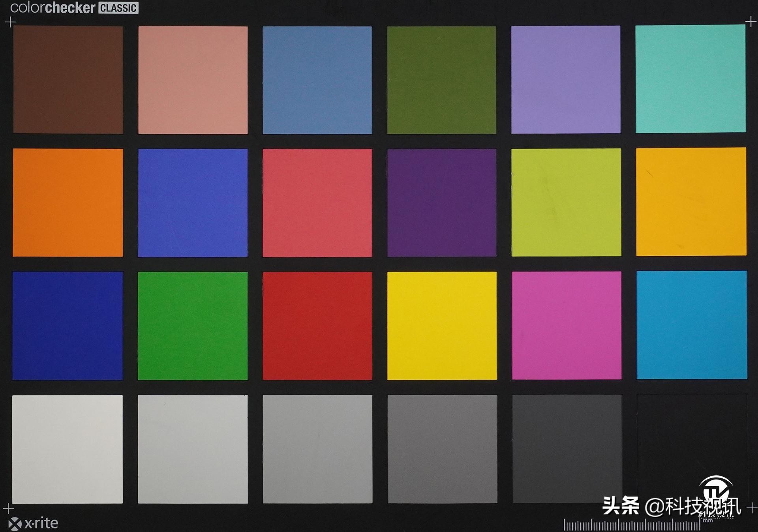Click the yellow-green patch
This screenshot has width=758, height=532.
(x=566, y=202)
